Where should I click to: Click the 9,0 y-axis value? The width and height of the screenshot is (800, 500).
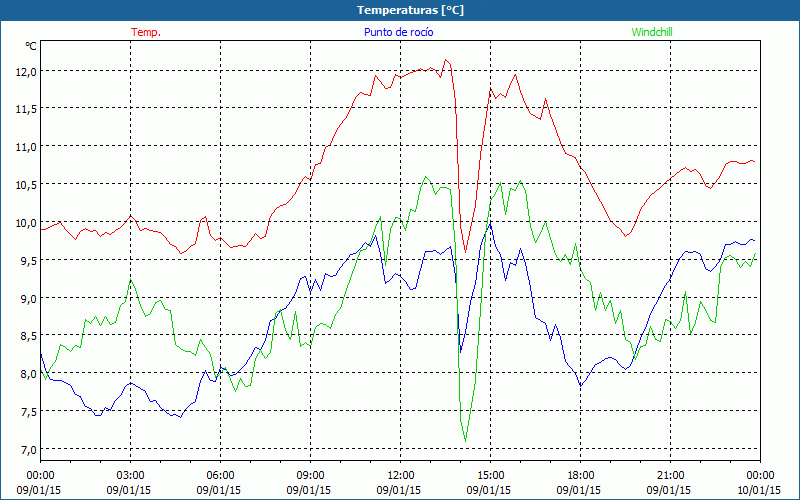(x=28, y=298)
